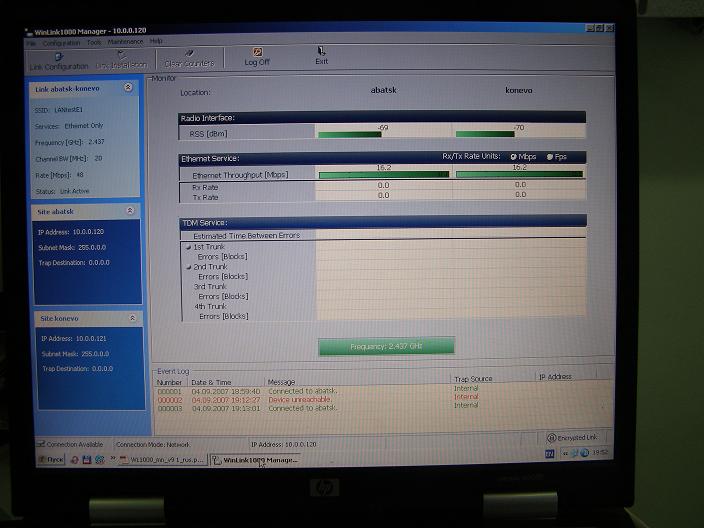Image resolution: width=704 pixels, height=528 pixels.
Task: Click the taskbar clock
Action: [x=599, y=453]
